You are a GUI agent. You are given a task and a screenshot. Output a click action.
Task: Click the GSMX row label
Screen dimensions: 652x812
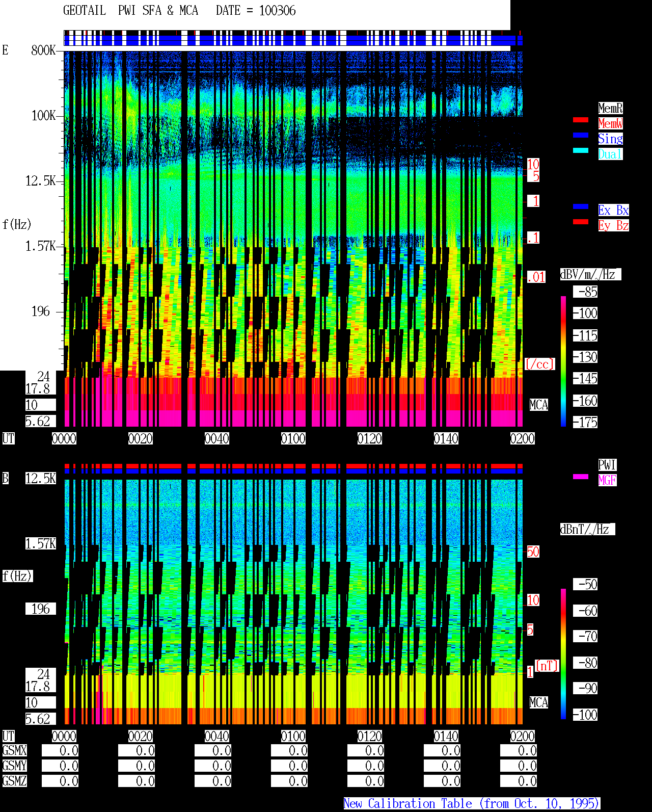pyautogui.click(x=15, y=750)
